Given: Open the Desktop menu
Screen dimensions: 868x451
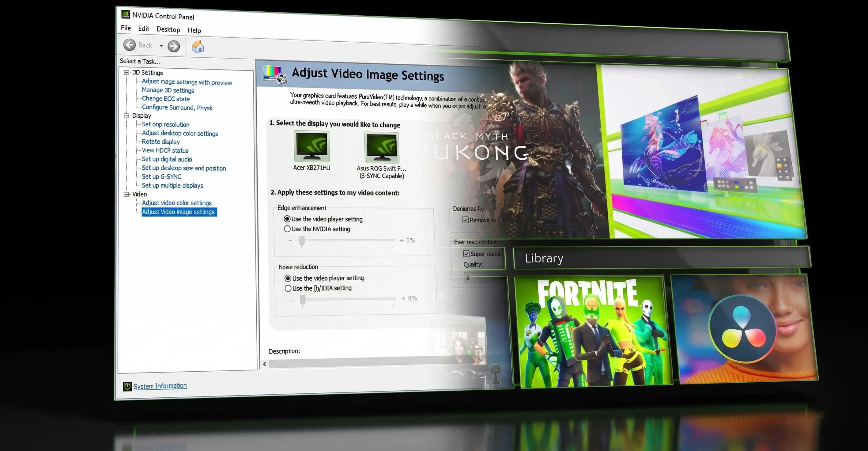Looking at the screenshot, I should pos(168,29).
